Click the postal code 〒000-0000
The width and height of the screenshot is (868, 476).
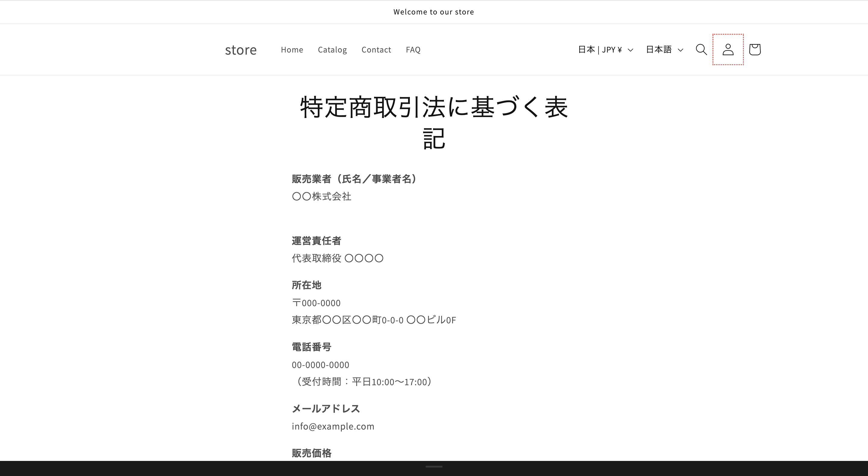pyautogui.click(x=316, y=303)
